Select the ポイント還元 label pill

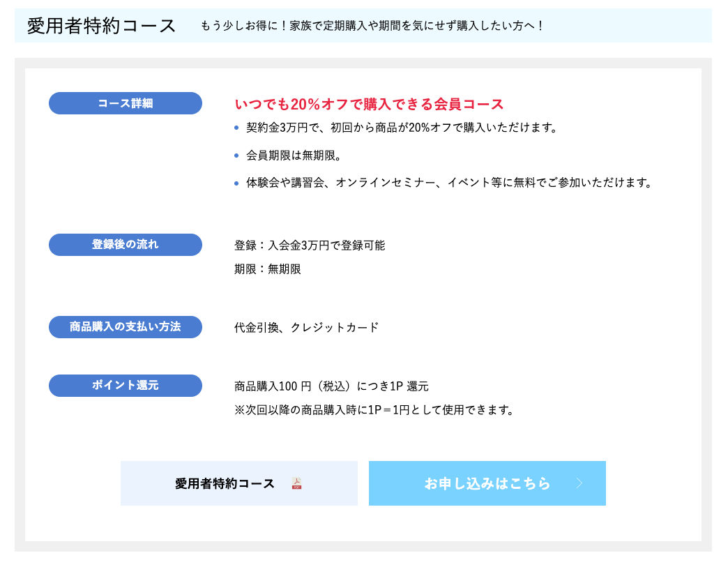pos(126,386)
